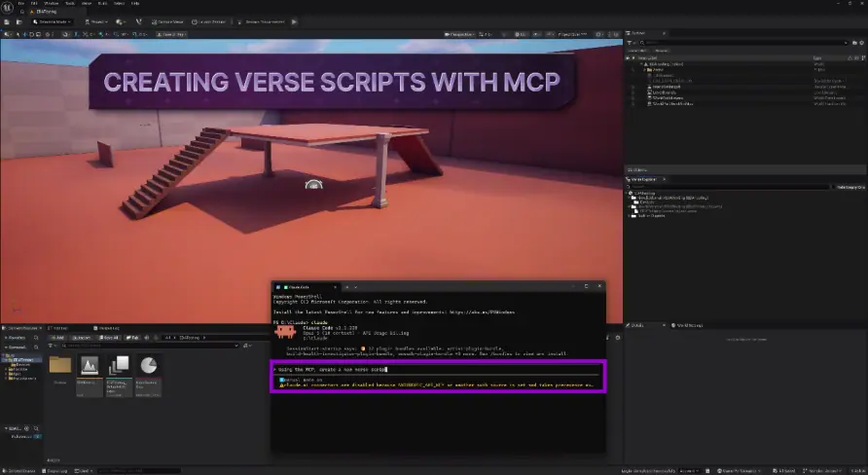Collapse the Arena folder in Outliner
Screen dimensions: 868x475
click(x=645, y=70)
